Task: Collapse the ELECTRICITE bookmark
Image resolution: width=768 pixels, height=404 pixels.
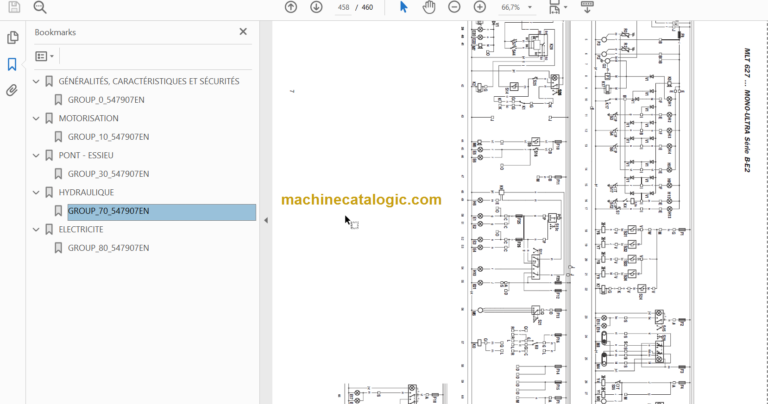Action: point(36,230)
